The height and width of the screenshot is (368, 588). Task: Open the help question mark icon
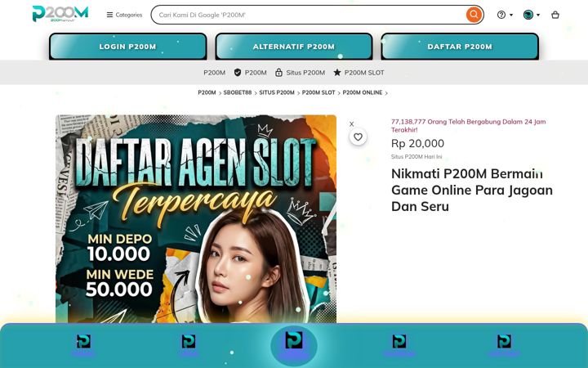point(501,15)
